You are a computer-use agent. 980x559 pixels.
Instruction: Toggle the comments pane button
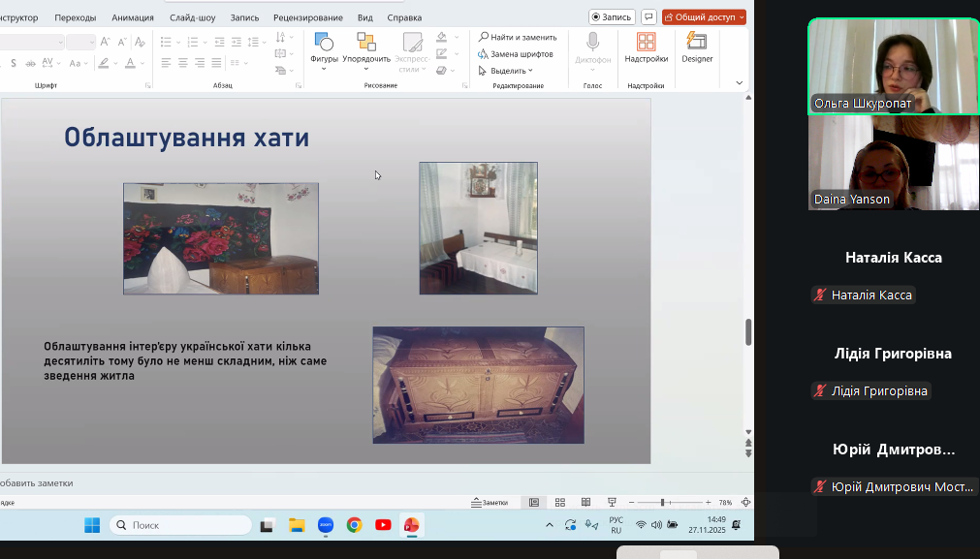coord(648,17)
